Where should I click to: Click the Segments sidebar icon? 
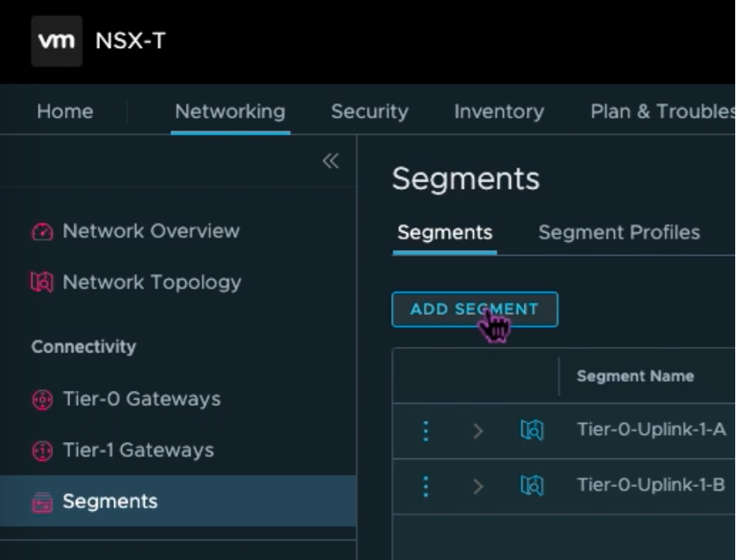tap(42, 501)
